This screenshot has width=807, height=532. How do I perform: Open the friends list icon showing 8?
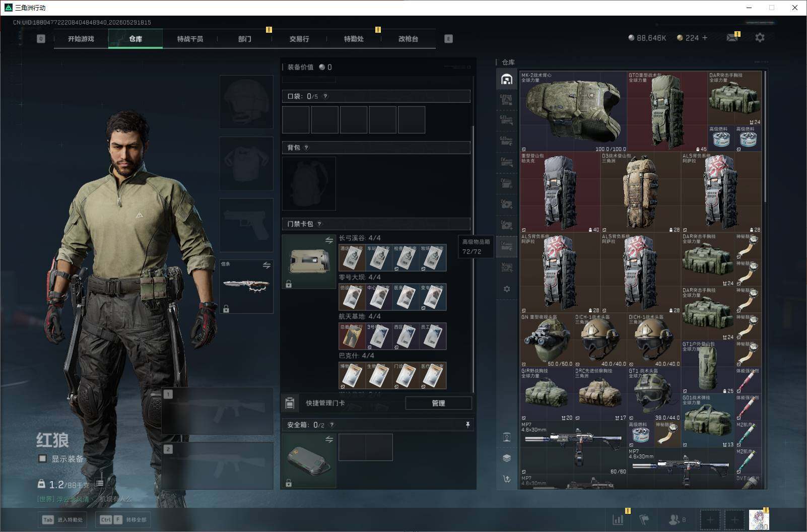point(677,519)
